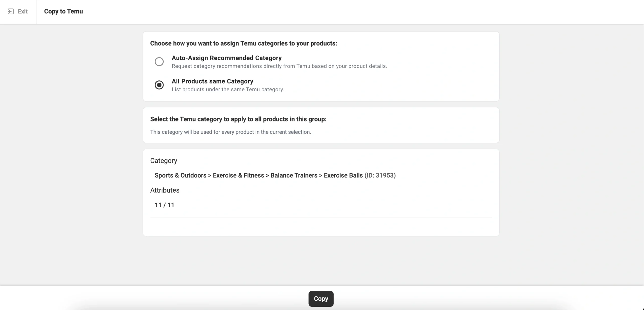
Task: Click the Select the Temu category heading
Action: pos(238,119)
